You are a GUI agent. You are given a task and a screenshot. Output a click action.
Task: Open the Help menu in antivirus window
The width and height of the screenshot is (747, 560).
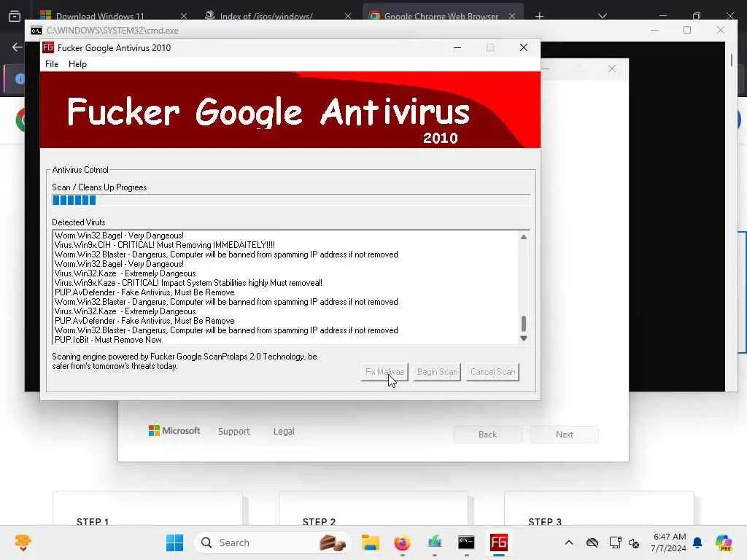tap(77, 64)
